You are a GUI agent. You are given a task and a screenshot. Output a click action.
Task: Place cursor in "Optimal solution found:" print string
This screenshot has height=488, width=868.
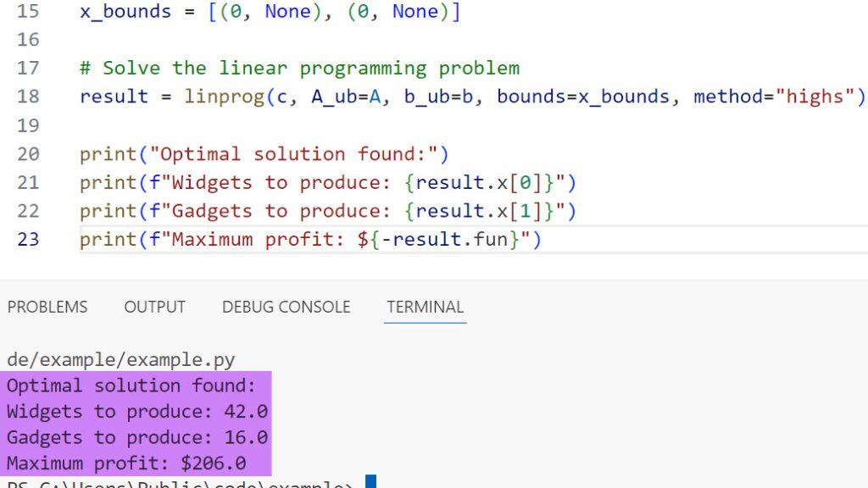click(292, 154)
